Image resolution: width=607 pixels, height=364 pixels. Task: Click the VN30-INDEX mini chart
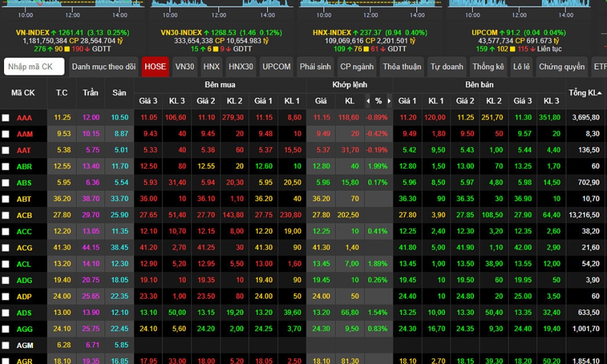point(221,4)
